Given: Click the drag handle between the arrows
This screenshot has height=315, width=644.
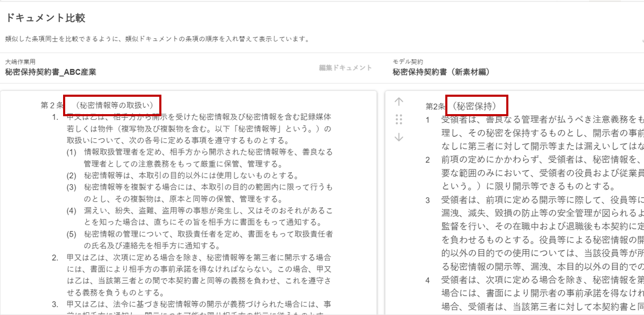Looking at the screenshot, I should click(x=398, y=119).
